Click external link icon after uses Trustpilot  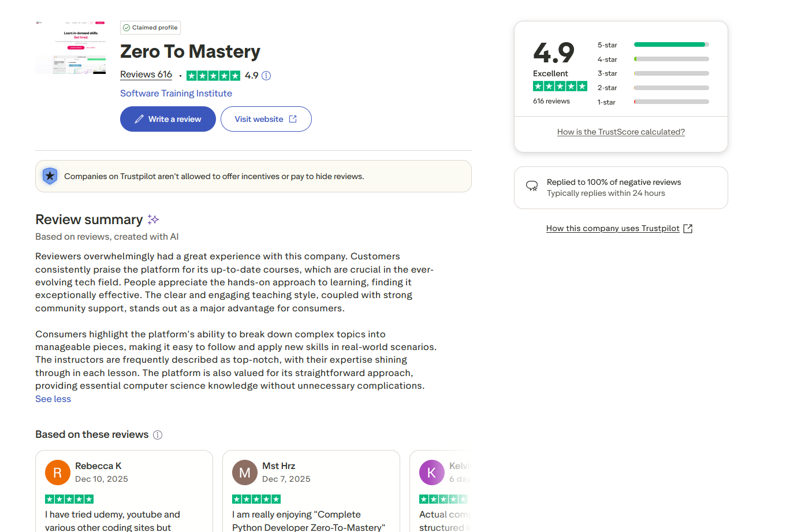pyautogui.click(x=688, y=229)
